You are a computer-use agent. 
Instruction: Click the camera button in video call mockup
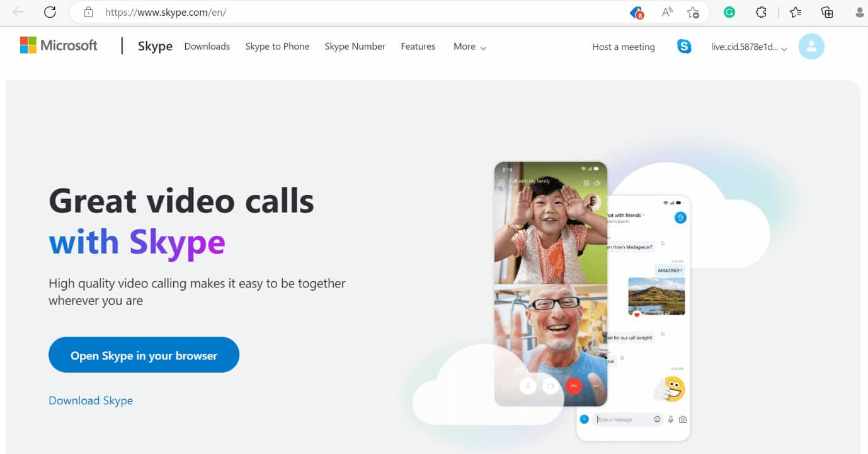(551, 386)
